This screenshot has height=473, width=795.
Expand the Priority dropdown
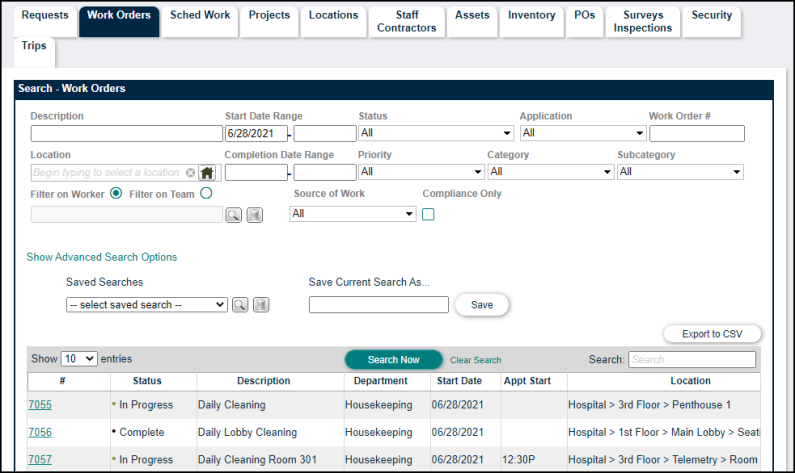[421, 172]
